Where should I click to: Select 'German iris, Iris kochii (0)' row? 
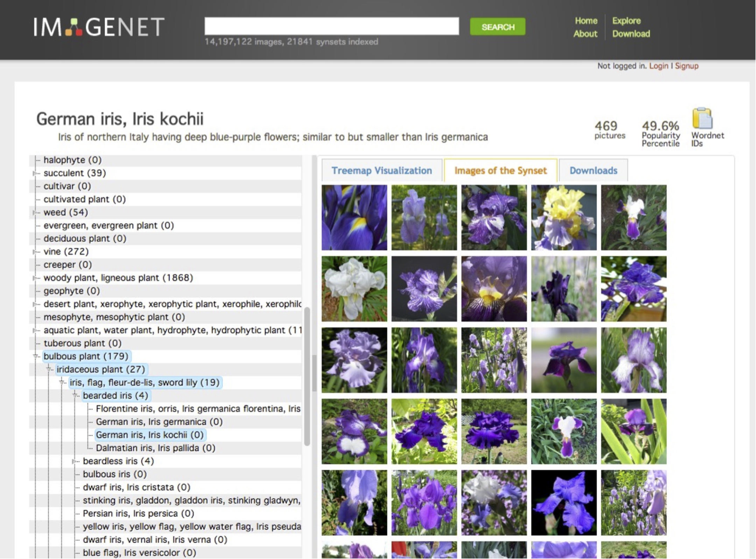150,435
